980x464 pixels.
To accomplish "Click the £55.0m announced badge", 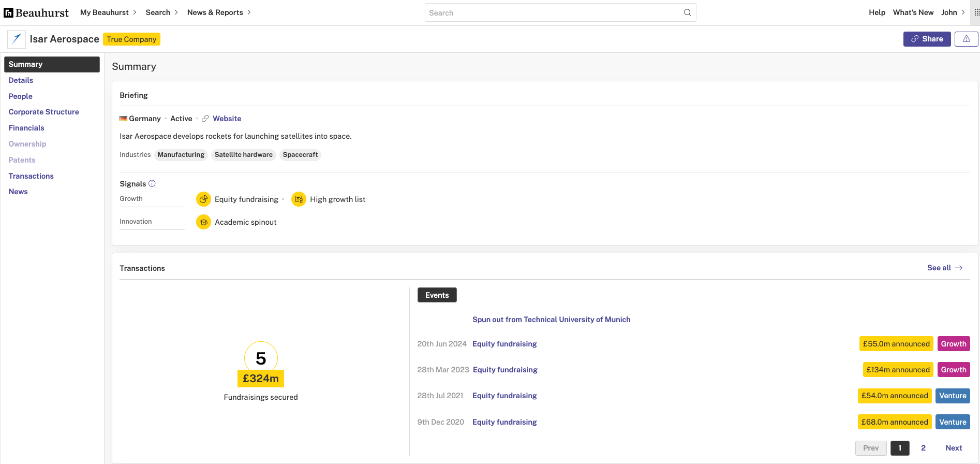I will tap(896, 344).
